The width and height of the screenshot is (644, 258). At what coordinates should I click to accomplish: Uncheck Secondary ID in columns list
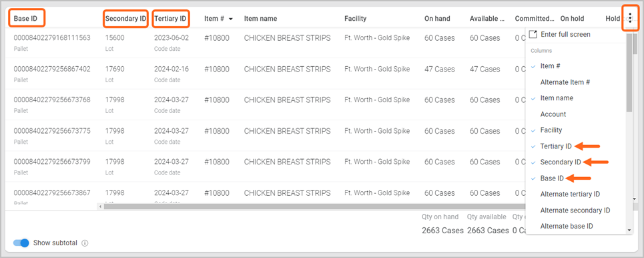click(x=560, y=162)
